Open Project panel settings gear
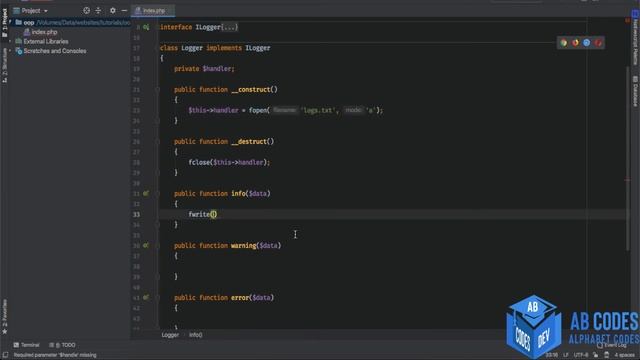 coord(113,11)
